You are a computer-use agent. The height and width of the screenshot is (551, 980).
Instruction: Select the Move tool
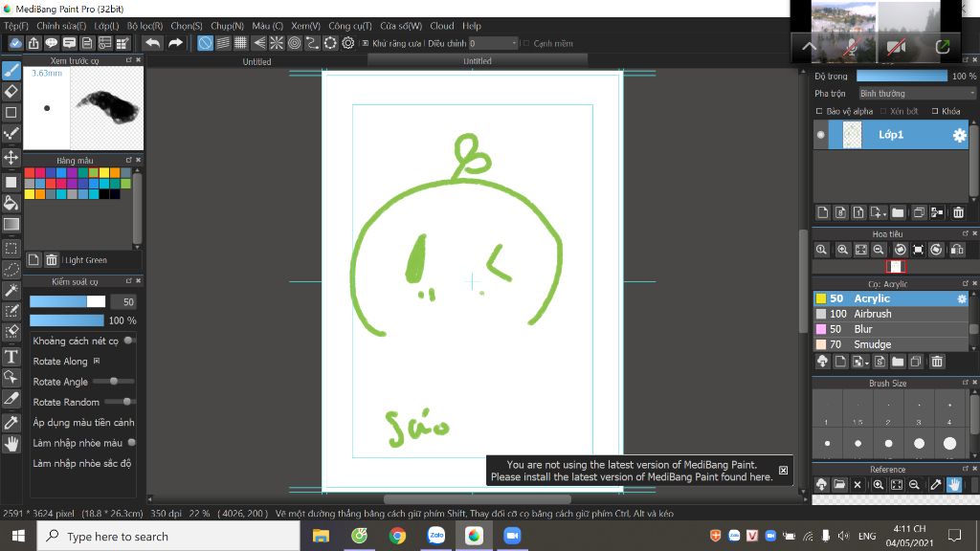[11, 157]
